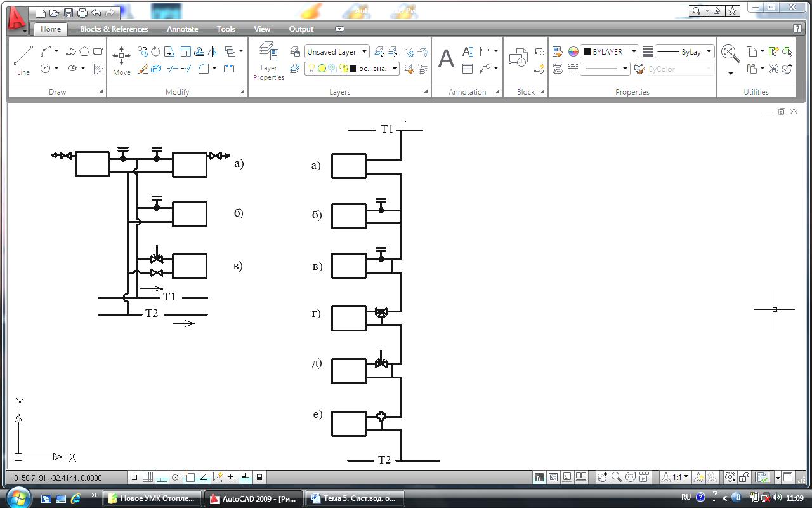Open the Tools ribbon tab
The image size is (812, 508).
(226, 29)
